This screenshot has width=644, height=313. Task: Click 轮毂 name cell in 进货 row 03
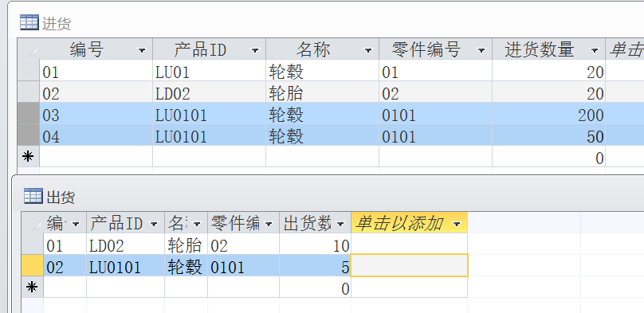click(323, 113)
